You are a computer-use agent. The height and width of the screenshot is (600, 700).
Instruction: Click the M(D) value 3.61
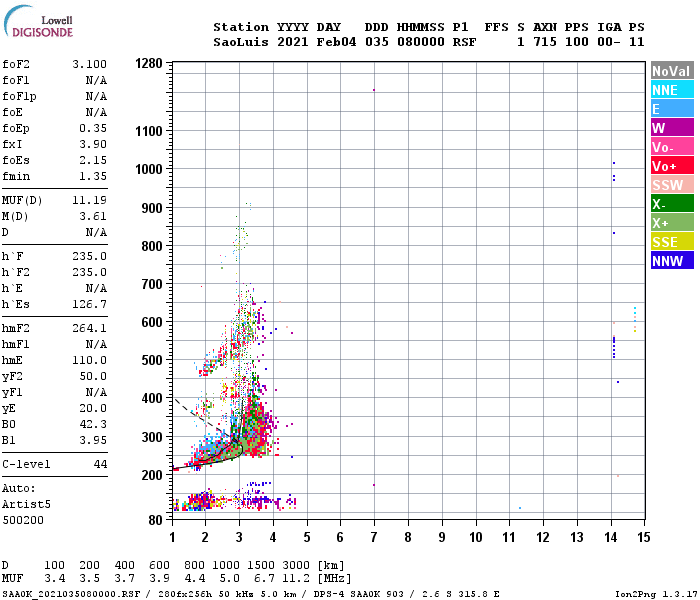(x=93, y=217)
